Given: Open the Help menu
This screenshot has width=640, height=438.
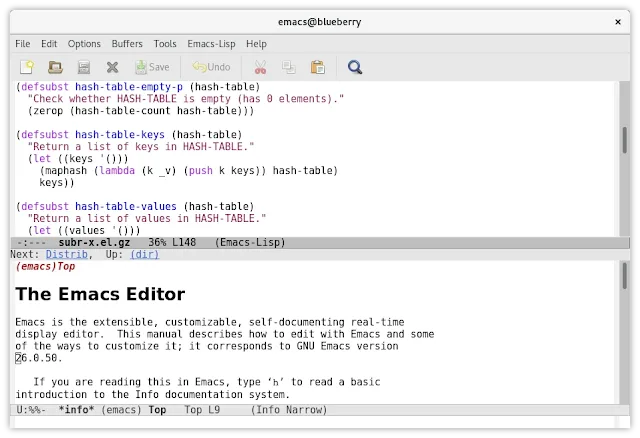Looking at the screenshot, I should (256, 44).
